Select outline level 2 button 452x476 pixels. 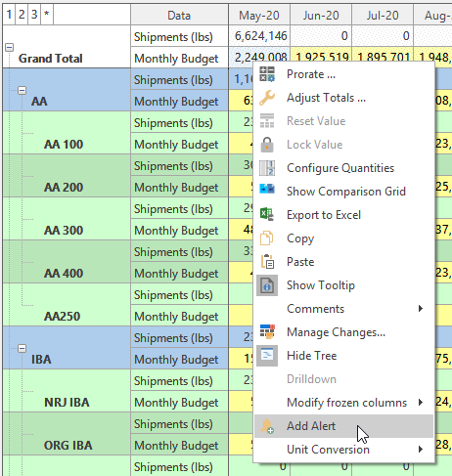click(22, 15)
